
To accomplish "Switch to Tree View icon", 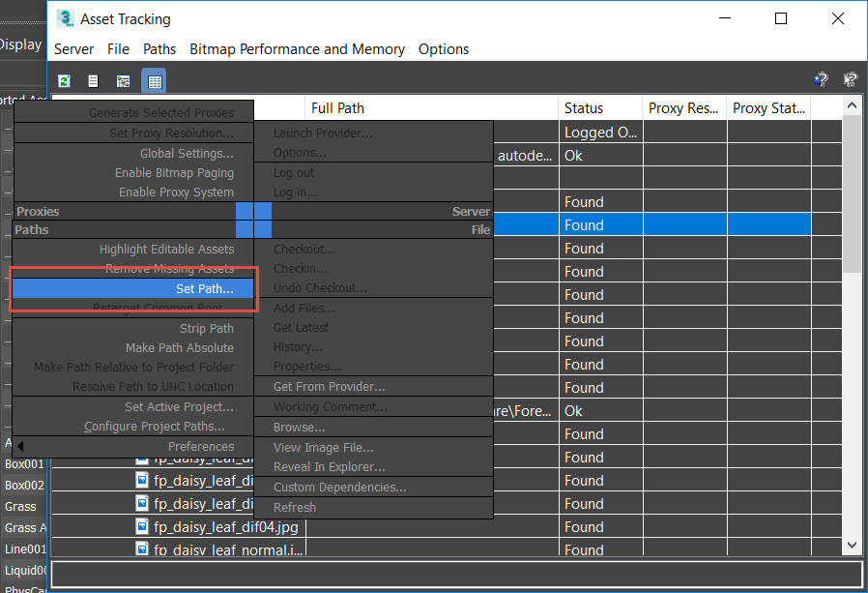I will coord(123,81).
